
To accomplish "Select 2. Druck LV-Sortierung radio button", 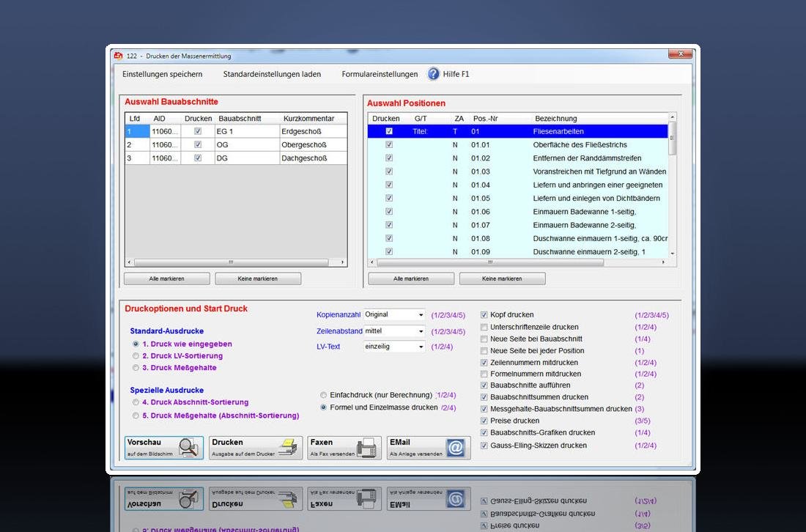I will 136,356.
